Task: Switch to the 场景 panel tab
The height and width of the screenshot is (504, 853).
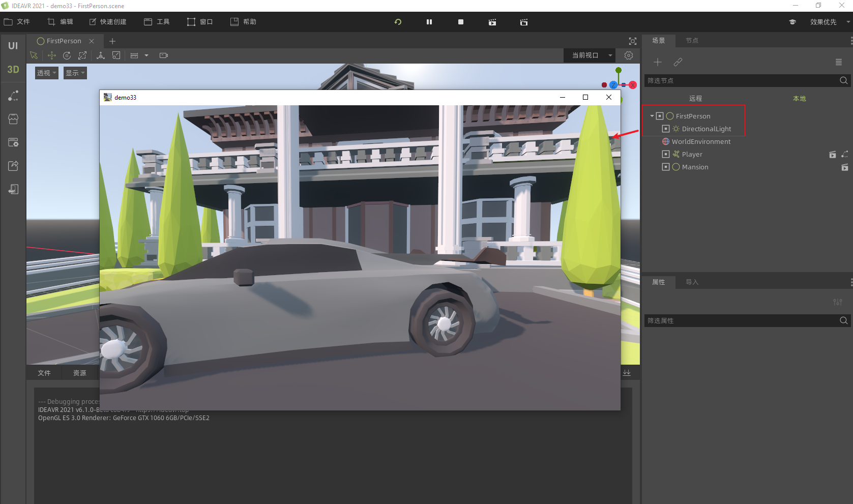Action: point(659,41)
